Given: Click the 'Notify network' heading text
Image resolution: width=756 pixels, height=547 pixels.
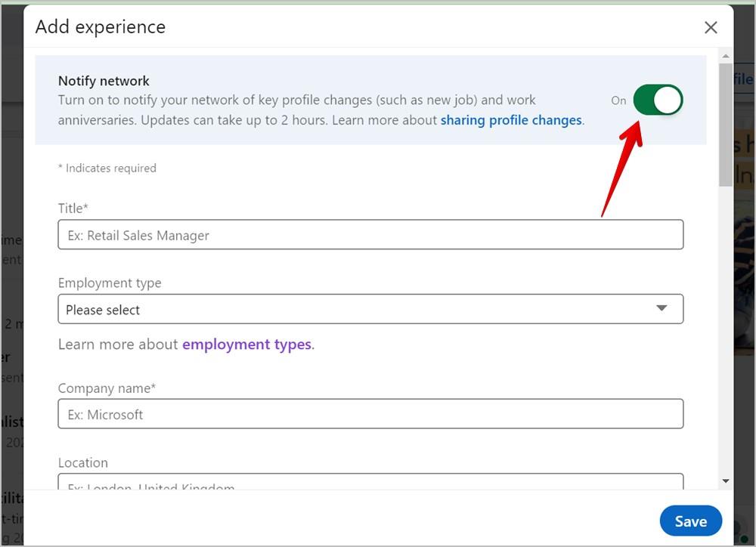Looking at the screenshot, I should coord(104,81).
